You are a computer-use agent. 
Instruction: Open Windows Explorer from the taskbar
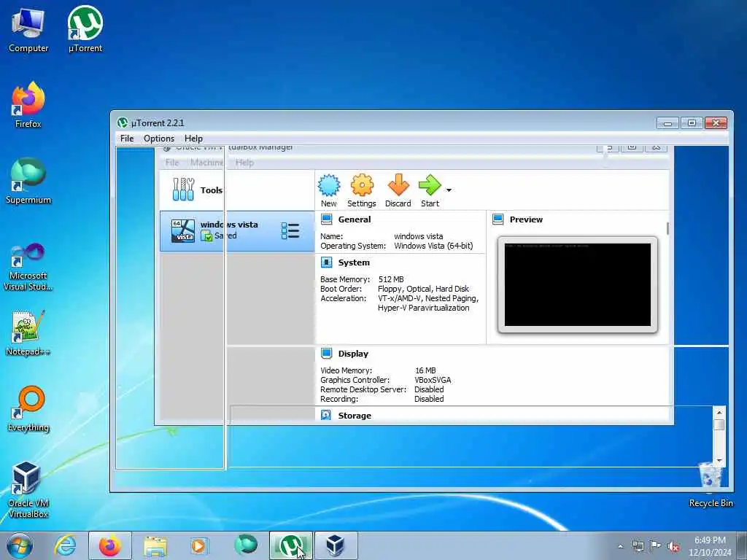pyautogui.click(x=155, y=545)
